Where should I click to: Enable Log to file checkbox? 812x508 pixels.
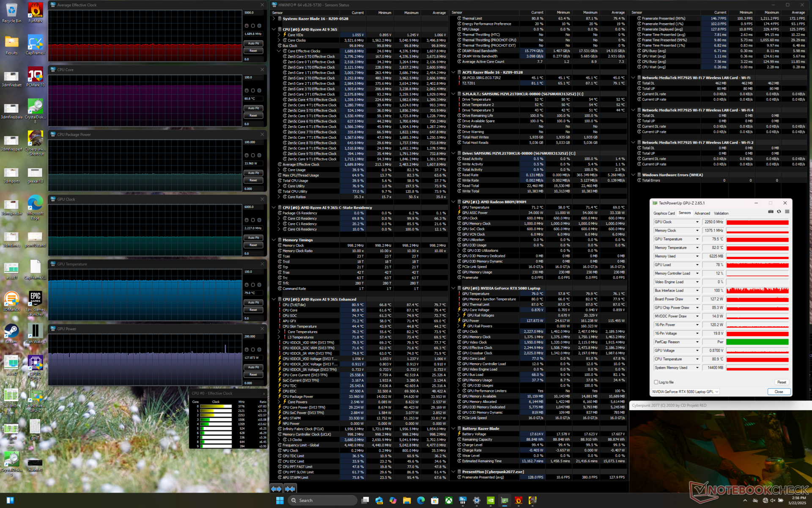(x=656, y=382)
